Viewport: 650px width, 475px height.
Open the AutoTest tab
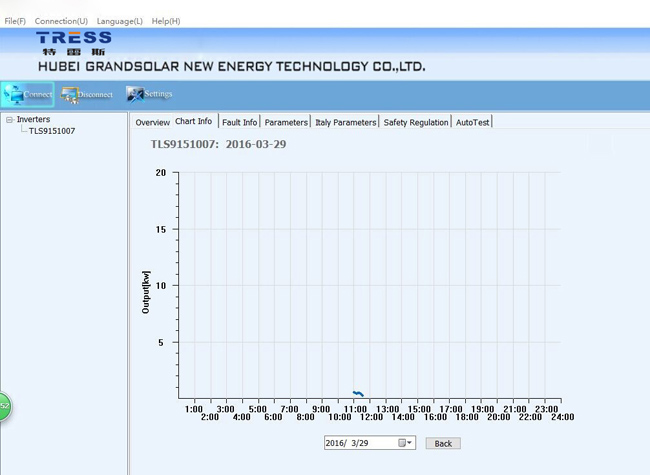click(x=473, y=122)
